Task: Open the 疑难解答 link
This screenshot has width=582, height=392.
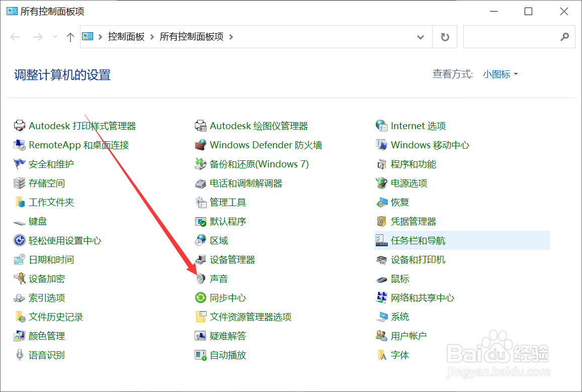Action: 228,336
